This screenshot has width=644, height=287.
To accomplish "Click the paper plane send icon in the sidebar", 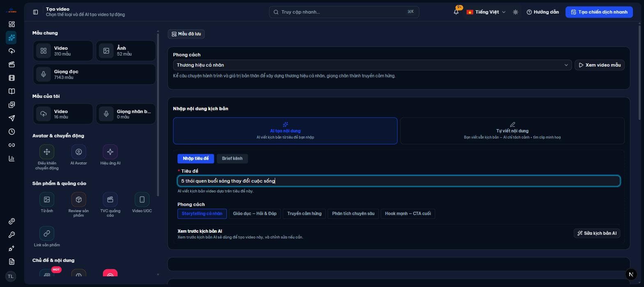I will click(x=11, y=118).
